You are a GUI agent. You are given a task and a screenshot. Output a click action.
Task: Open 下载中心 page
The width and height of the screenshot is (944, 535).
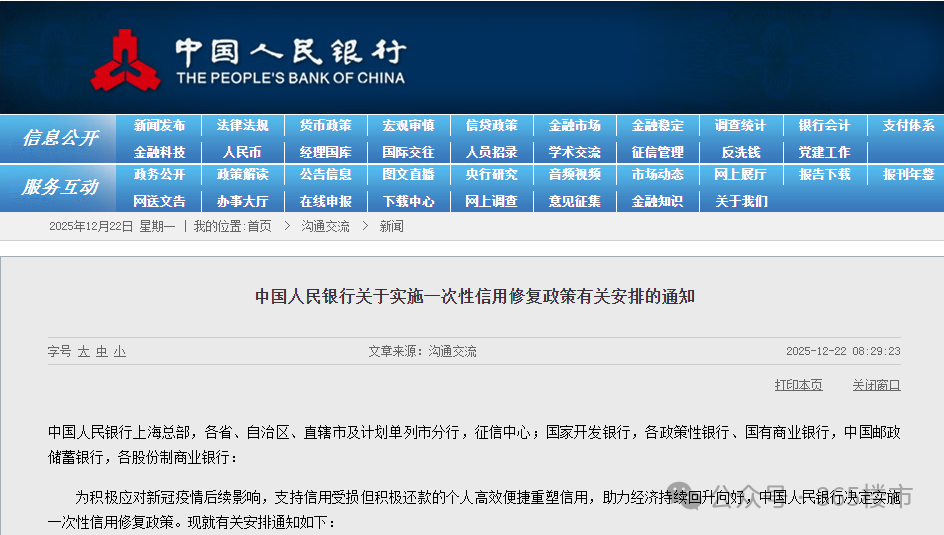[408, 201]
